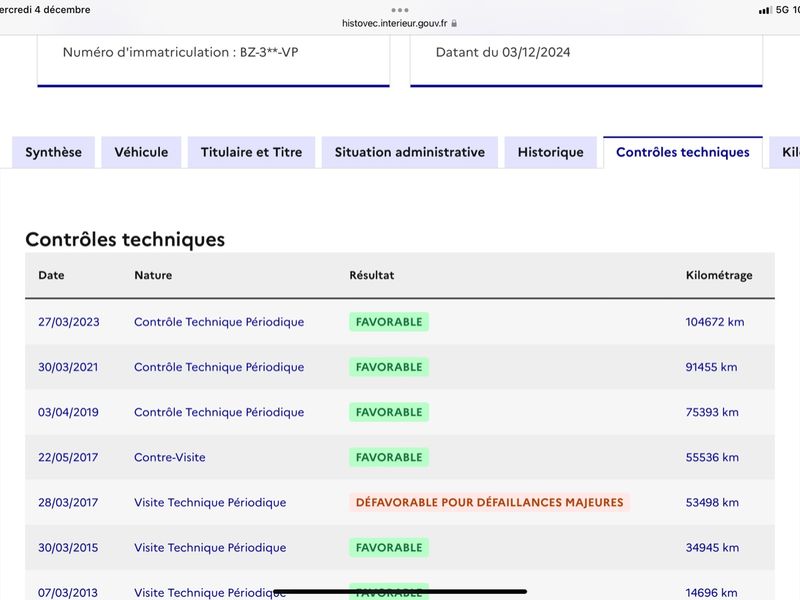
Task: Click the FAVORABLE badge for 30/03/2021
Action: click(x=389, y=367)
